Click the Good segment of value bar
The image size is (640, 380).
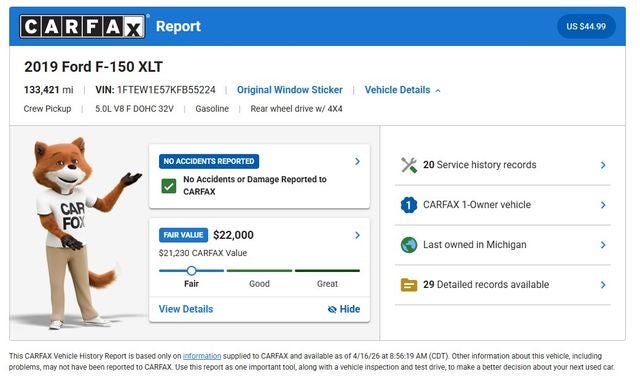coord(259,271)
